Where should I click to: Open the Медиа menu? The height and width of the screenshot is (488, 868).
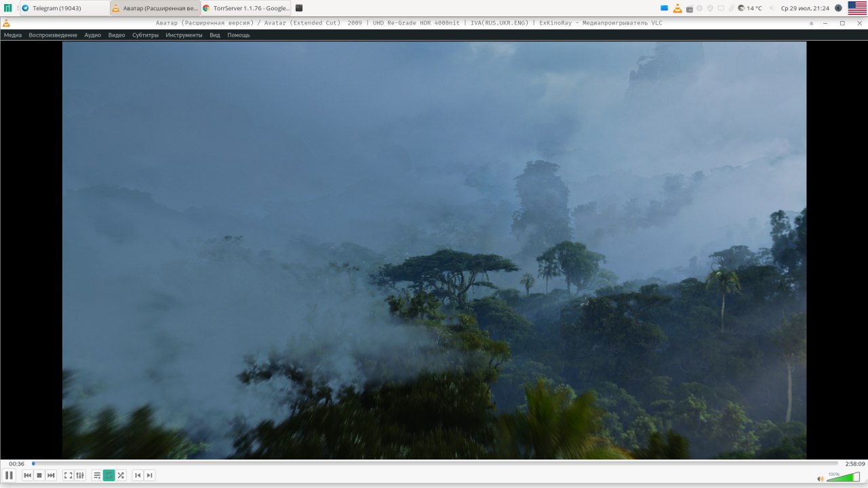tap(13, 35)
